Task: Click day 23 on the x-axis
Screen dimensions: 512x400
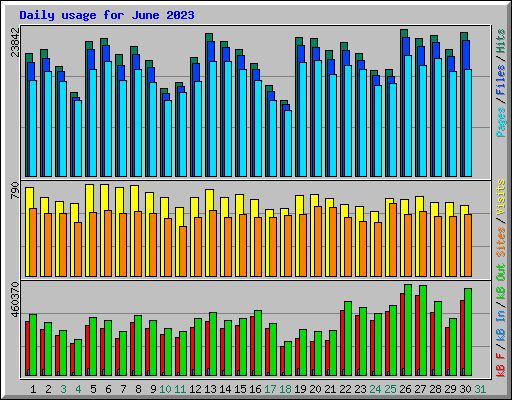Action: [360, 389]
